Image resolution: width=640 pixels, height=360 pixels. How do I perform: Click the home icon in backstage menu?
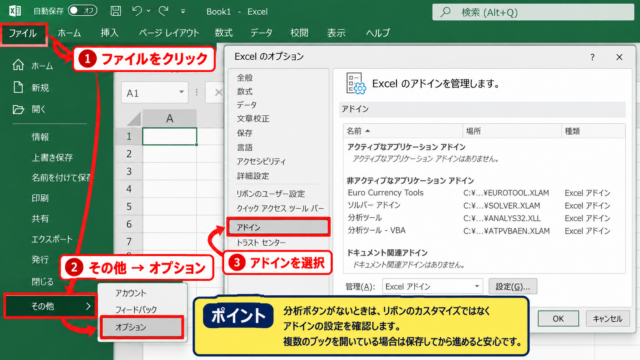[18, 65]
